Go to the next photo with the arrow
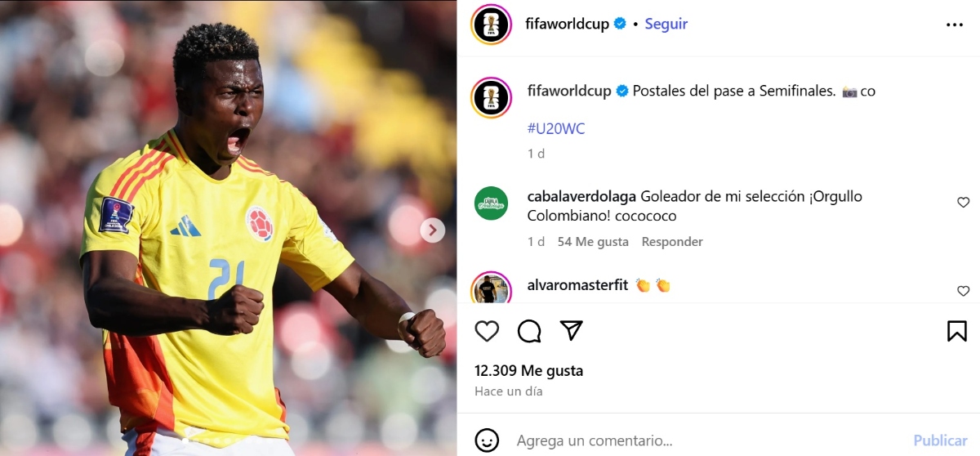Viewport: 980px width, 456px height. (x=433, y=230)
